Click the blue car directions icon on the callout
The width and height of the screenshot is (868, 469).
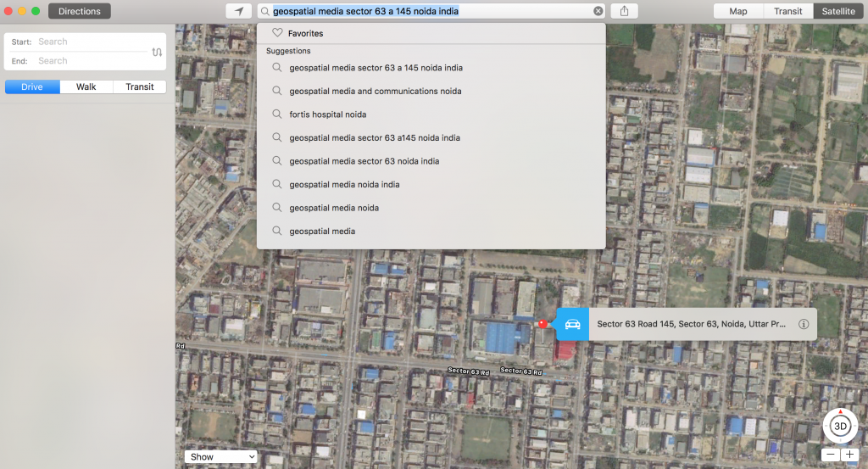(572, 324)
